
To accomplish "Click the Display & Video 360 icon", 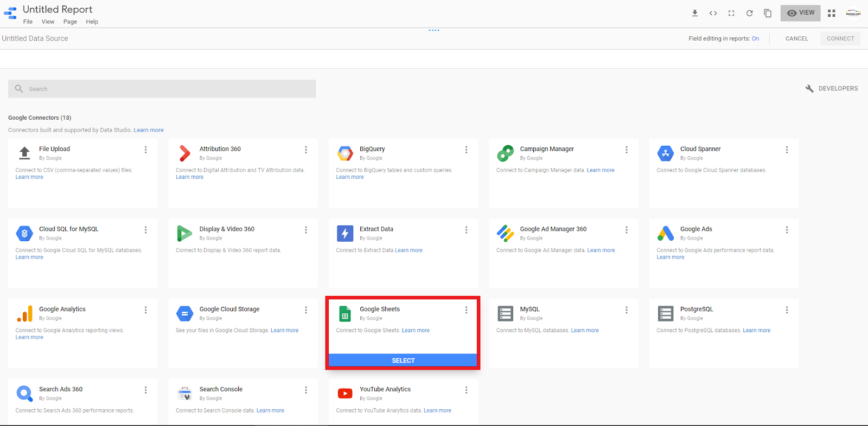I will (185, 234).
